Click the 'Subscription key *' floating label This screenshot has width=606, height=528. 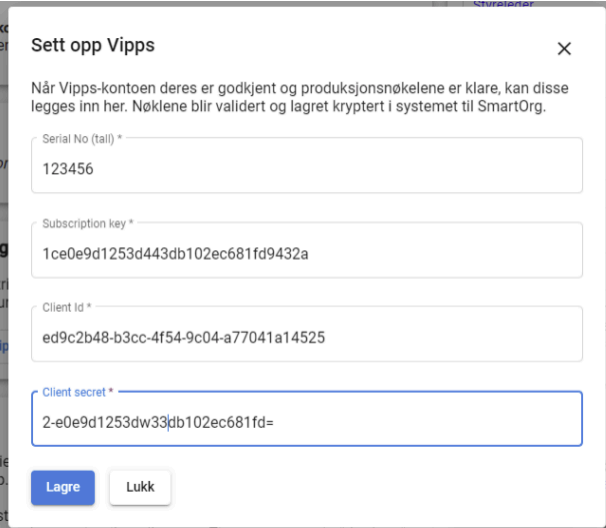tap(89, 222)
